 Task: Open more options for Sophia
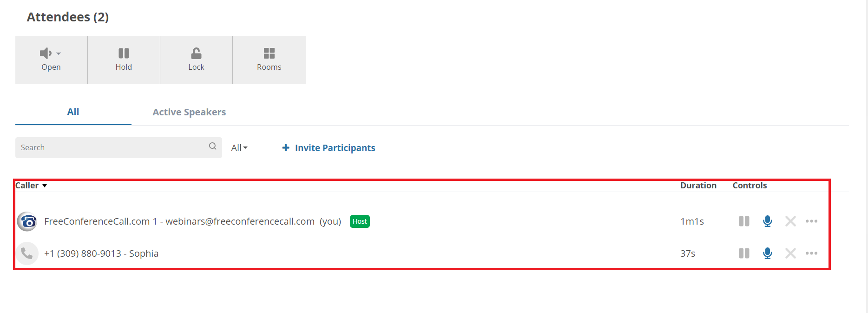click(811, 253)
